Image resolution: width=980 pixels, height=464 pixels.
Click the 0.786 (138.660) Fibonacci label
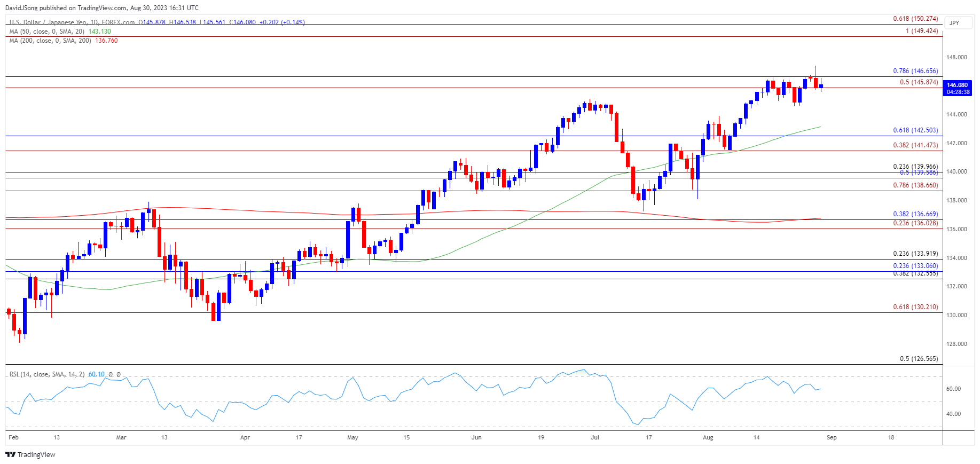915,185
